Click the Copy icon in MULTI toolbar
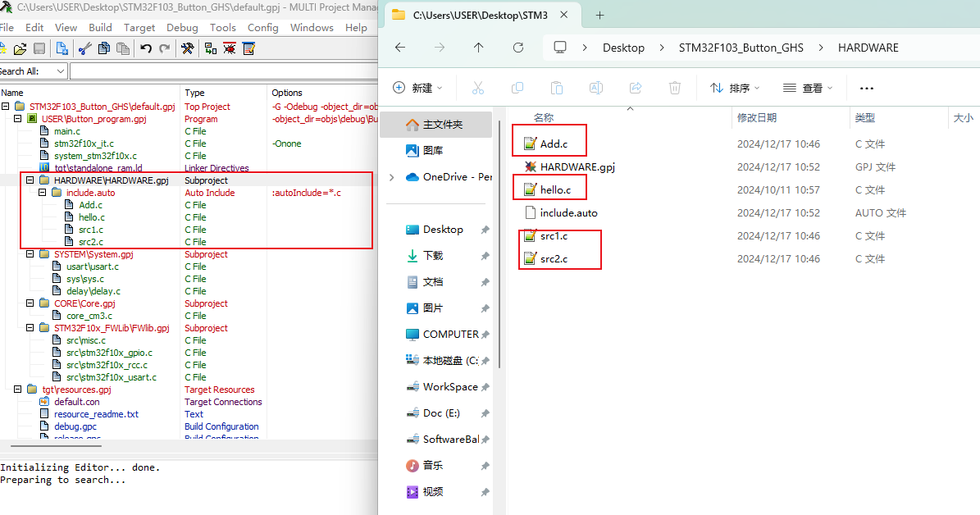Image resolution: width=980 pixels, height=515 pixels. pyautogui.click(x=103, y=49)
